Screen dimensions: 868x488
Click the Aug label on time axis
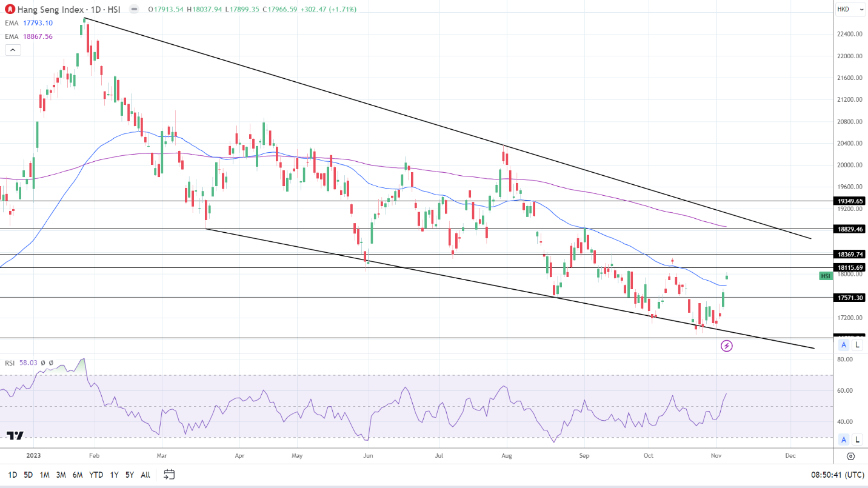507,455
